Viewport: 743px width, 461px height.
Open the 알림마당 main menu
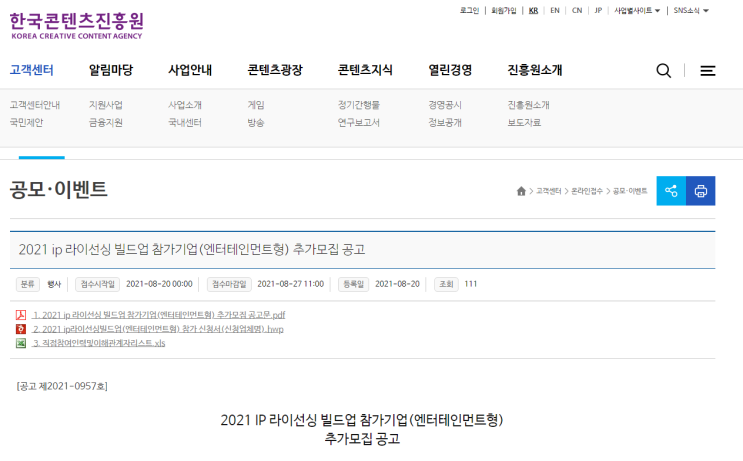point(111,70)
